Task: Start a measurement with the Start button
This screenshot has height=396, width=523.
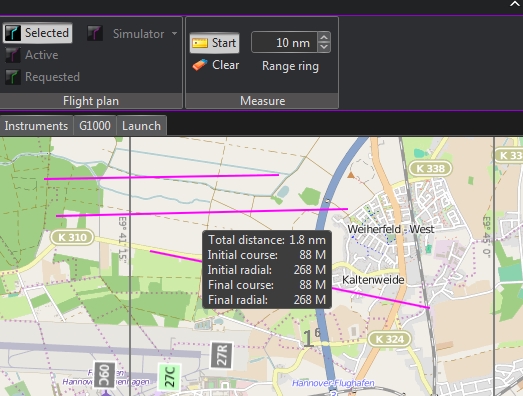Action: (x=214, y=43)
